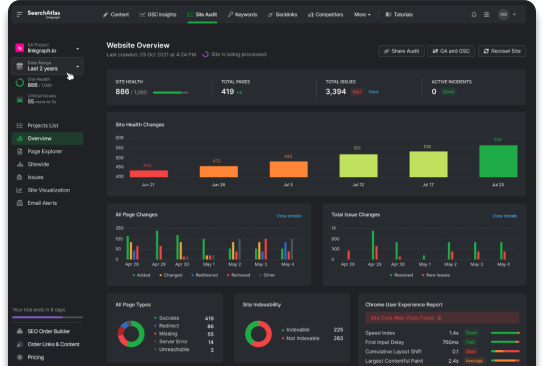The image size is (544, 366).
Task: Toggle the New Issues legend item
Action: click(x=436, y=275)
